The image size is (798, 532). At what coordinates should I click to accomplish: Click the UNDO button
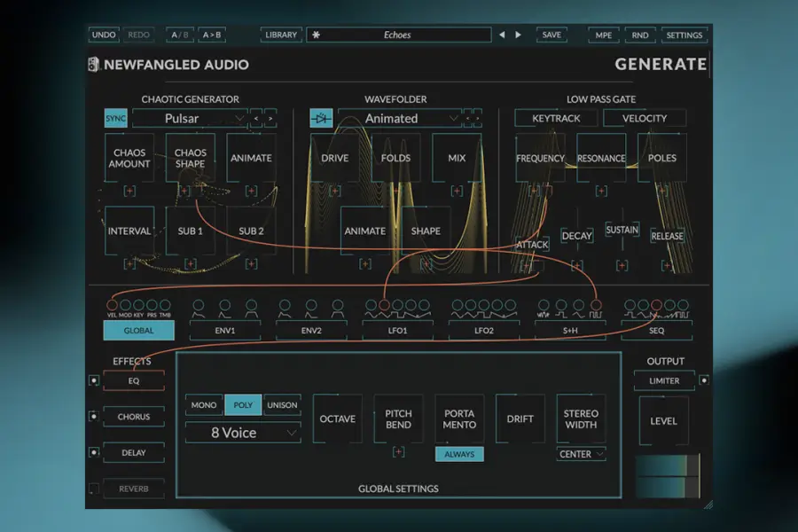104,35
